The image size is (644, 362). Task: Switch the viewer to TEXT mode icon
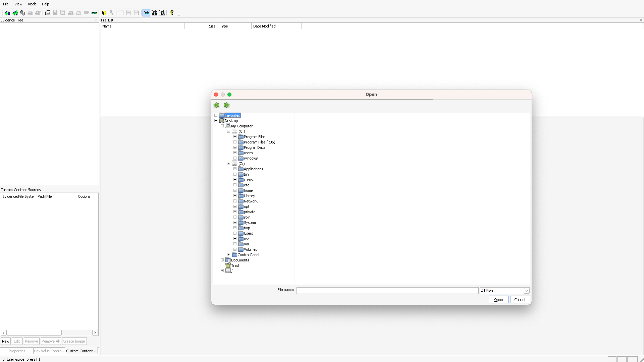(154, 13)
